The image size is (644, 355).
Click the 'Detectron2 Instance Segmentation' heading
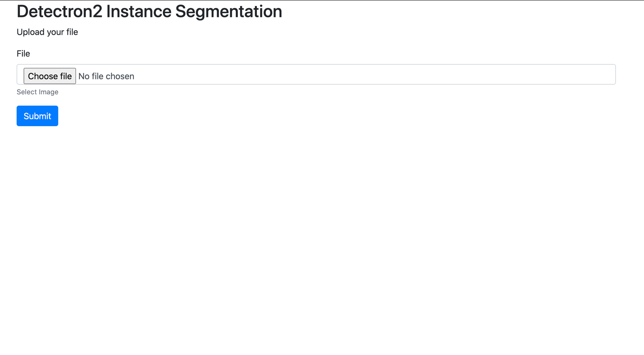pos(149,12)
